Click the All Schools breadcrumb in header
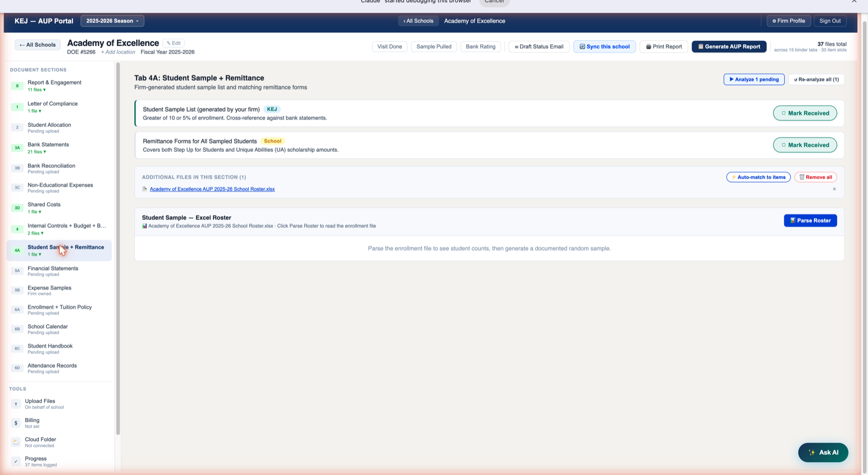The image size is (868, 475). tap(418, 21)
